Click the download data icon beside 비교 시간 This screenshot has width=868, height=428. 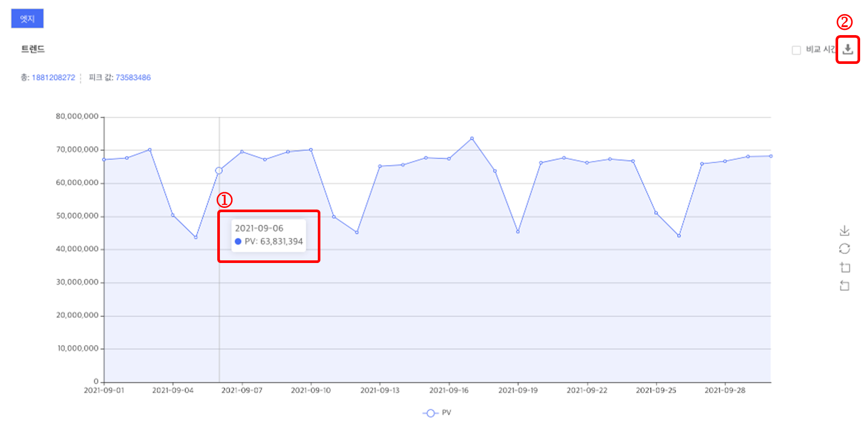tap(848, 49)
